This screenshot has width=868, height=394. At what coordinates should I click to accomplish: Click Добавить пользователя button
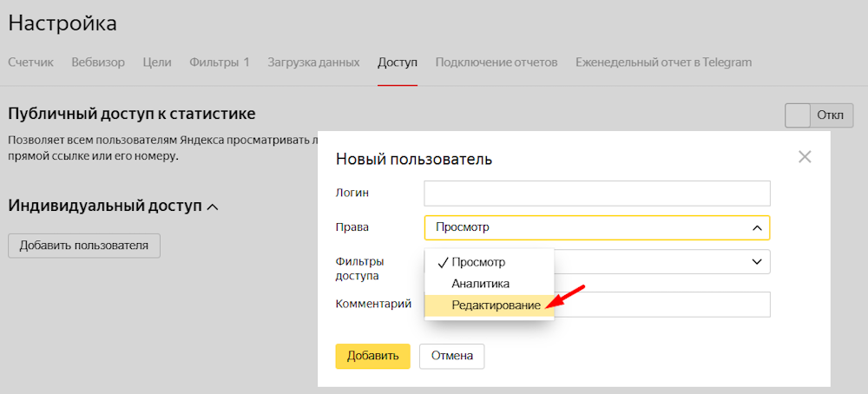click(x=83, y=246)
